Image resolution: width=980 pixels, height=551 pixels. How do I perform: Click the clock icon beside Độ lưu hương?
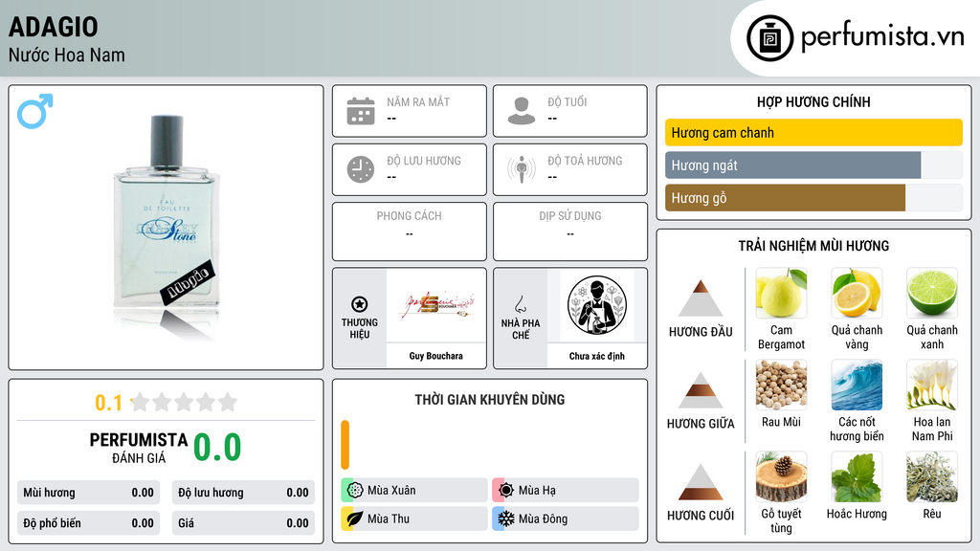(x=361, y=169)
